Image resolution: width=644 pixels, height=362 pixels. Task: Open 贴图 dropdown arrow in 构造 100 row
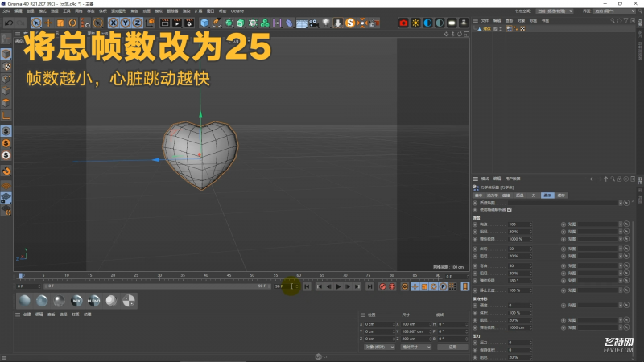[621, 224]
